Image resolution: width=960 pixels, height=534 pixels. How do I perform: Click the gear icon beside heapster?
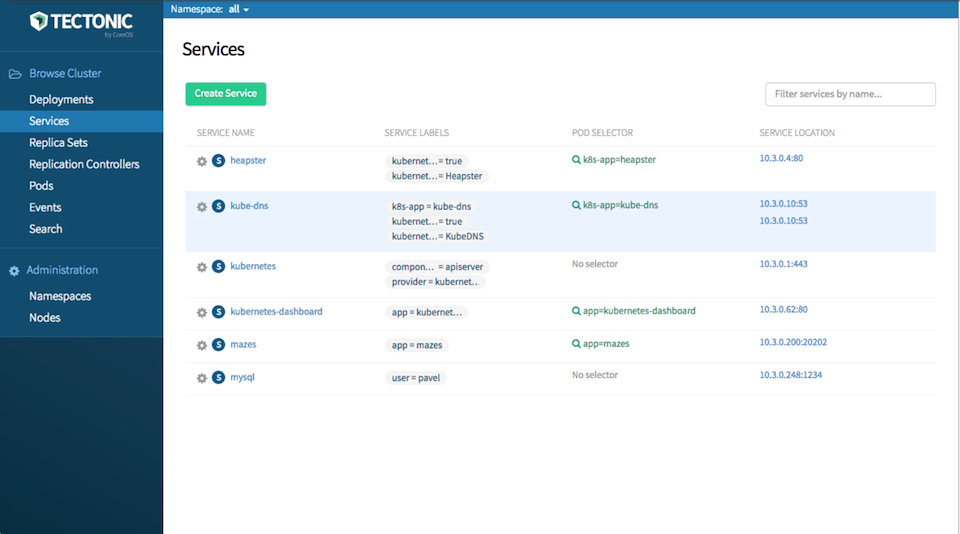tap(201, 161)
